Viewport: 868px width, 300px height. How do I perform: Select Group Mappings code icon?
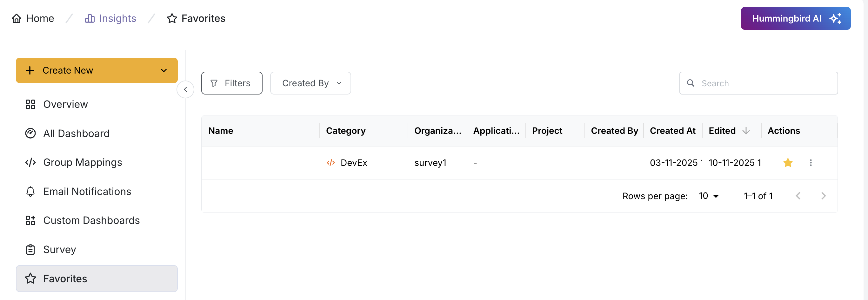coord(30,162)
